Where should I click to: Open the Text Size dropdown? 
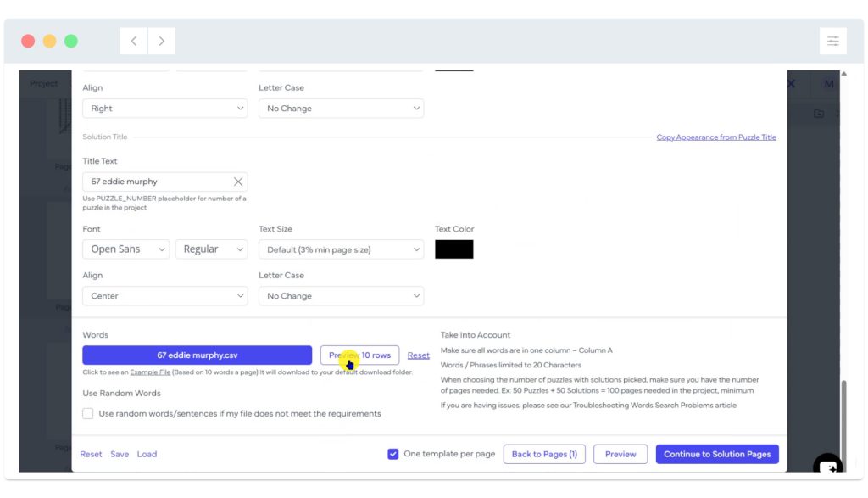pos(341,249)
